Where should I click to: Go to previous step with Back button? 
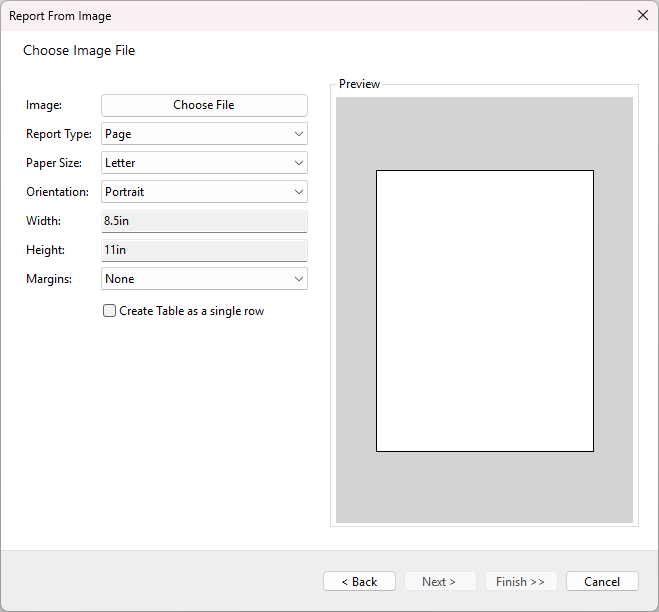coord(359,581)
